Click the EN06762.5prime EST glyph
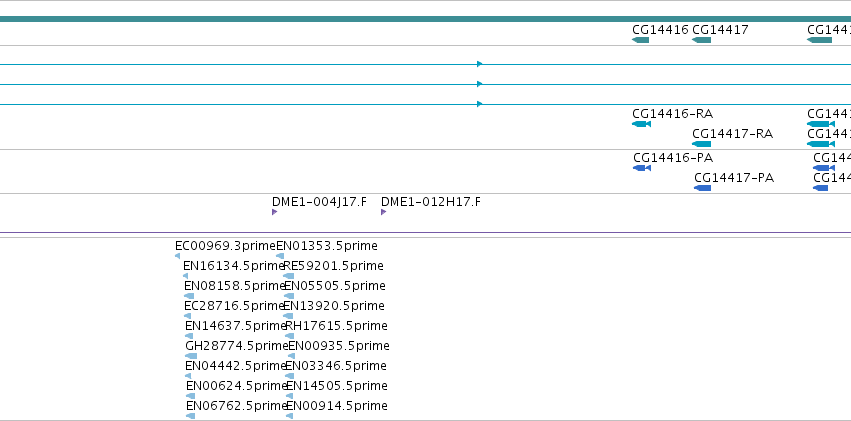The image size is (851, 421). click(190, 416)
